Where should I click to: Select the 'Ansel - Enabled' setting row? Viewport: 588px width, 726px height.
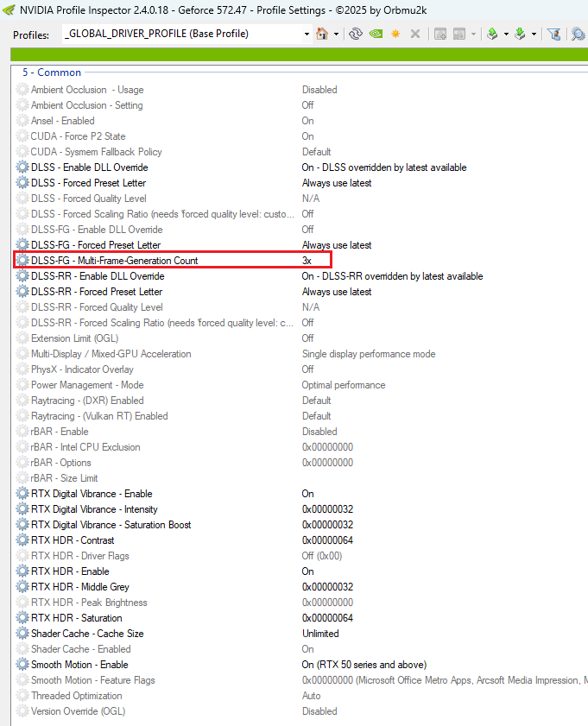62,121
